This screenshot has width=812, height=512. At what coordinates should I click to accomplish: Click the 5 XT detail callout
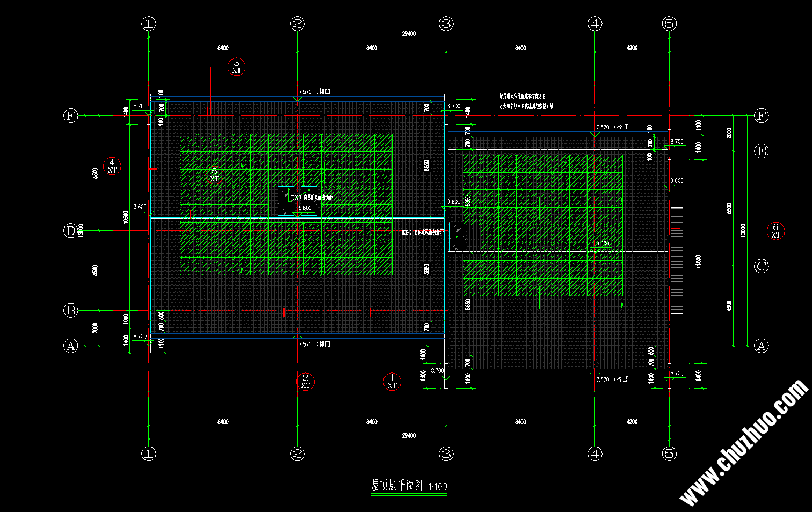tap(214, 175)
